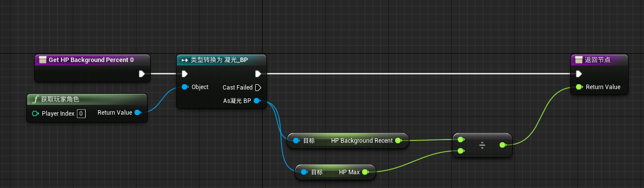The height and width of the screenshot is (188, 644).
Task: Click exec input pin of the cast node
Action: tap(185, 74)
